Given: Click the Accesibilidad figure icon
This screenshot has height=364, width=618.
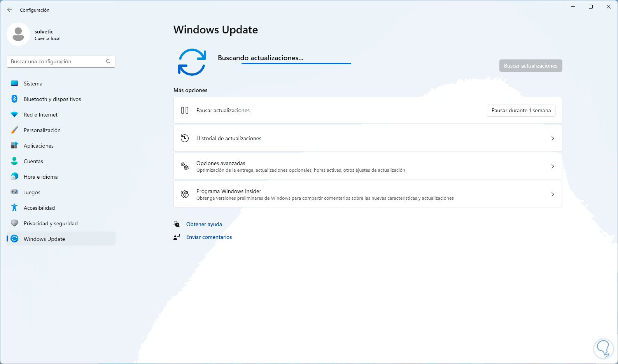Looking at the screenshot, I should pos(14,208).
